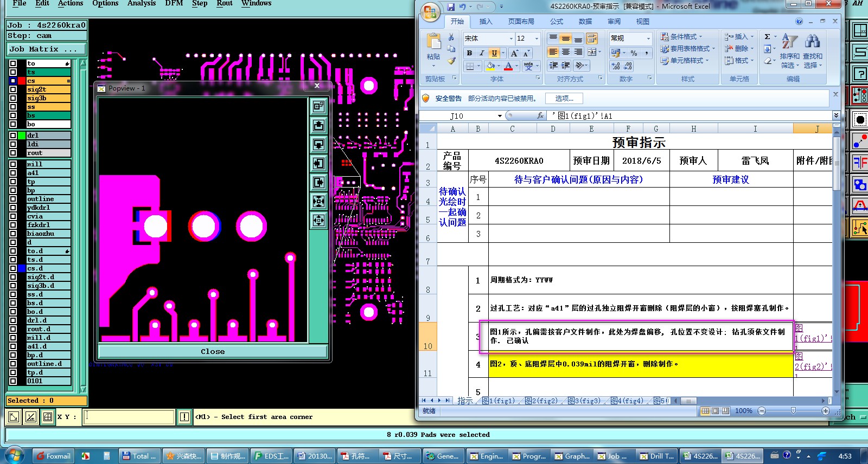Click the 1(fig1) hyperlink in column J
The width and height of the screenshot is (868, 464).
pos(812,338)
